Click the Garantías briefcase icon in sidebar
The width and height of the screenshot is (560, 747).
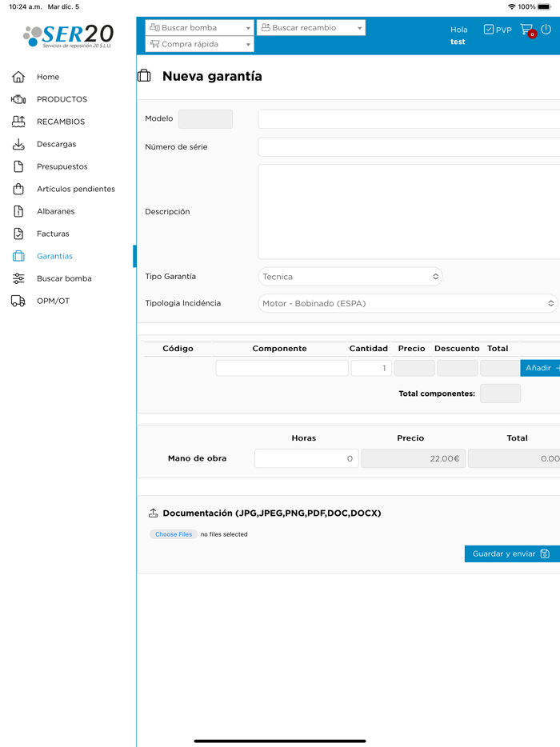[18, 256]
